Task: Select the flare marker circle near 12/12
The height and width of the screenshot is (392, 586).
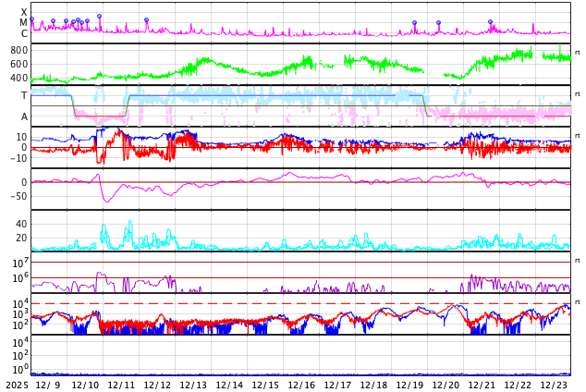Action: point(146,20)
